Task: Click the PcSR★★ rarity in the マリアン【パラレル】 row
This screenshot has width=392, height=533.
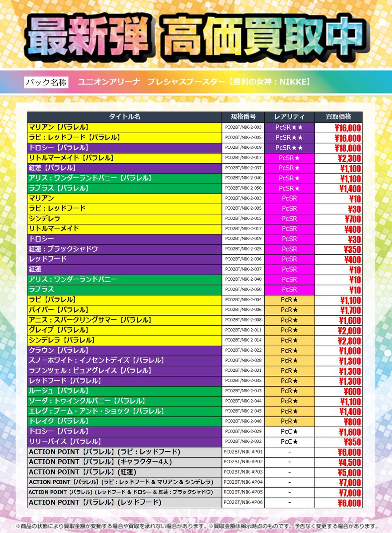Action: [x=289, y=127]
